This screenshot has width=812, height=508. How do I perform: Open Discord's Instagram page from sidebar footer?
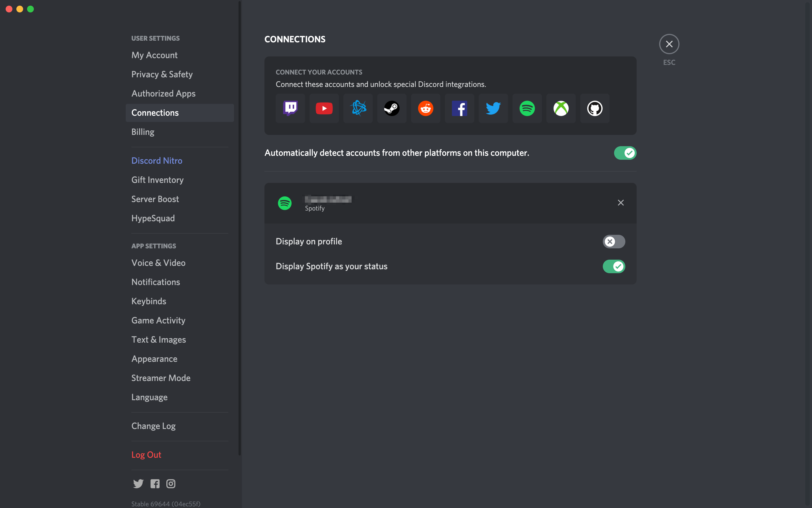[x=171, y=483]
